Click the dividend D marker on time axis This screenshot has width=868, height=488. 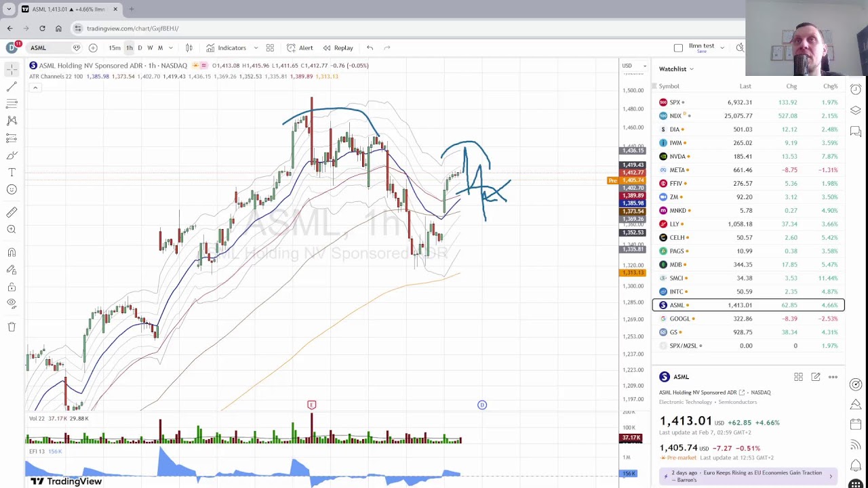pyautogui.click(x=482, y=405)
